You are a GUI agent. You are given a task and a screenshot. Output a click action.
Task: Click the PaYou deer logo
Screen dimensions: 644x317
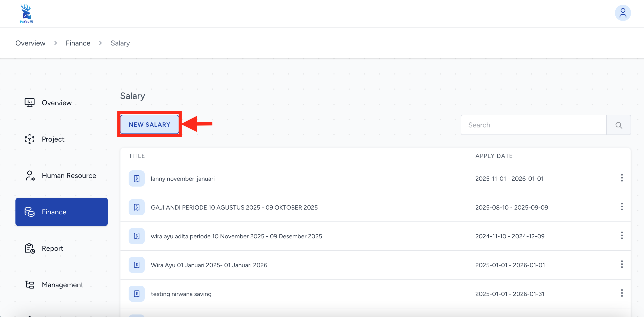26,13
